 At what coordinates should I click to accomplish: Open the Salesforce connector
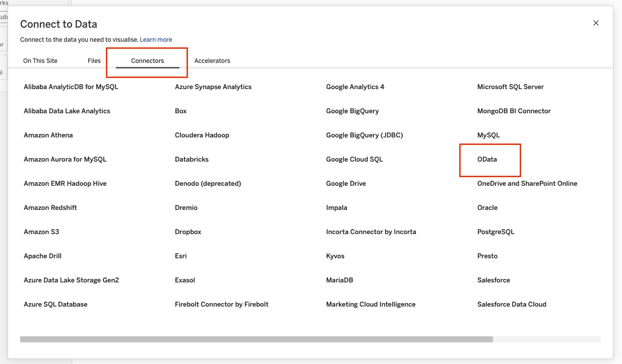(493, 280)
